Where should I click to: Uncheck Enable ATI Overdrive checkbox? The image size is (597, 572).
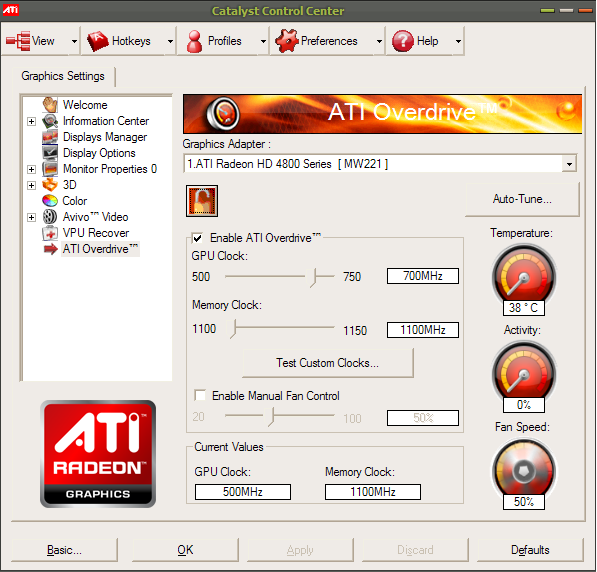pyautogui.click(x=198, y=238)
